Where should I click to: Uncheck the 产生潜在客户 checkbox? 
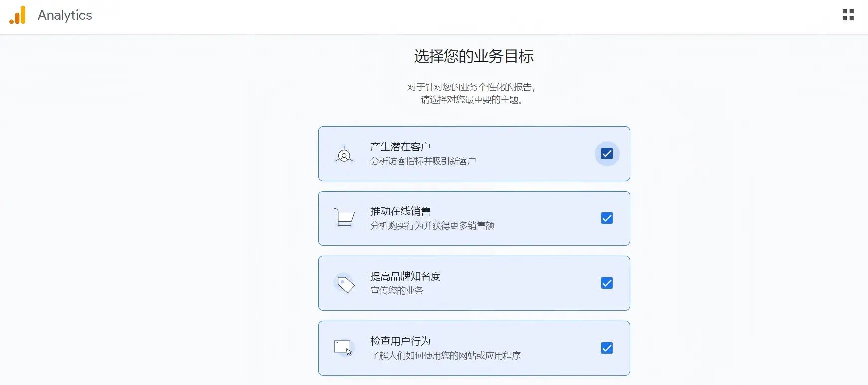pos(607,154)
